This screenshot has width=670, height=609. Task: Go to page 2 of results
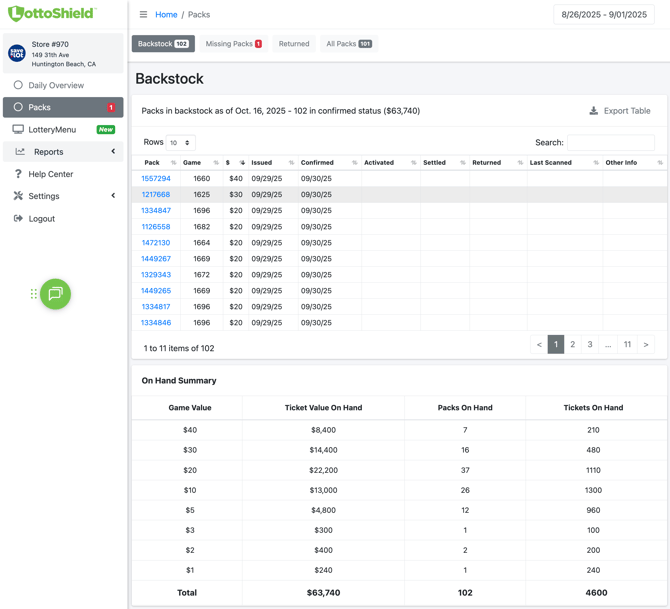tap(573, 344)
